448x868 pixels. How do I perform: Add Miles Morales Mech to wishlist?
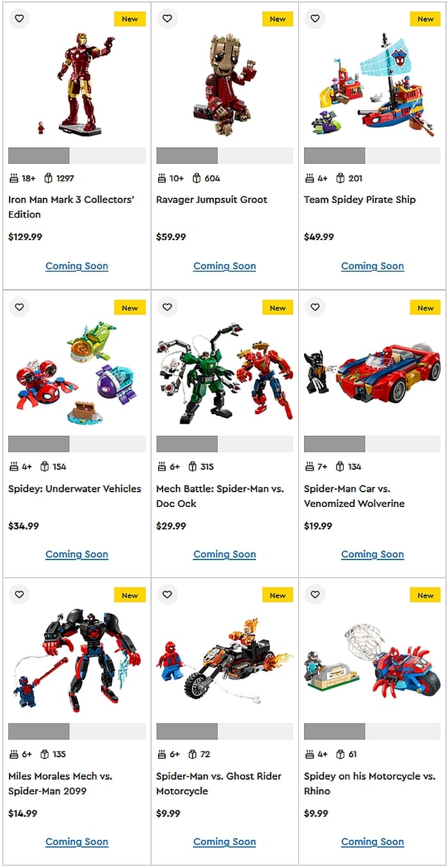(19, 595)
